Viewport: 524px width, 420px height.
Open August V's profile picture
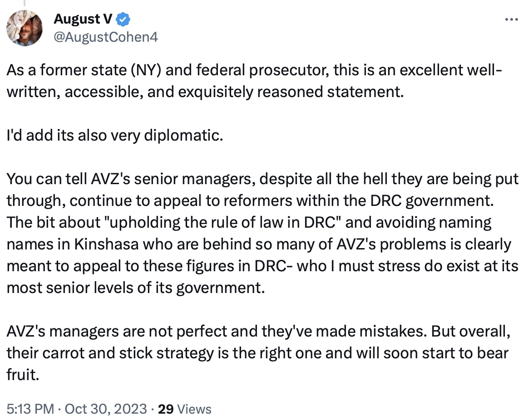click(x=25, y=28)
